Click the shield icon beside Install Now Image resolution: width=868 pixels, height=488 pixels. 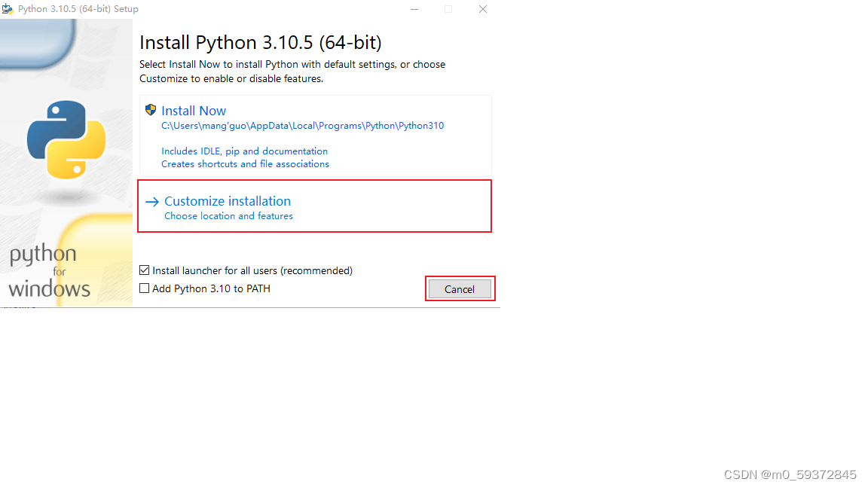(151, 109)
